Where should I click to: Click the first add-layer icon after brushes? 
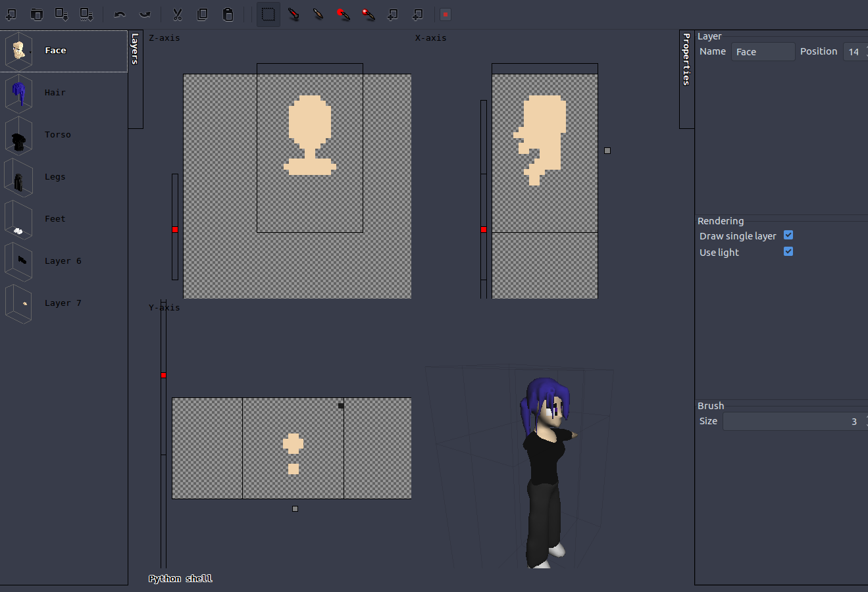[393, 14]
